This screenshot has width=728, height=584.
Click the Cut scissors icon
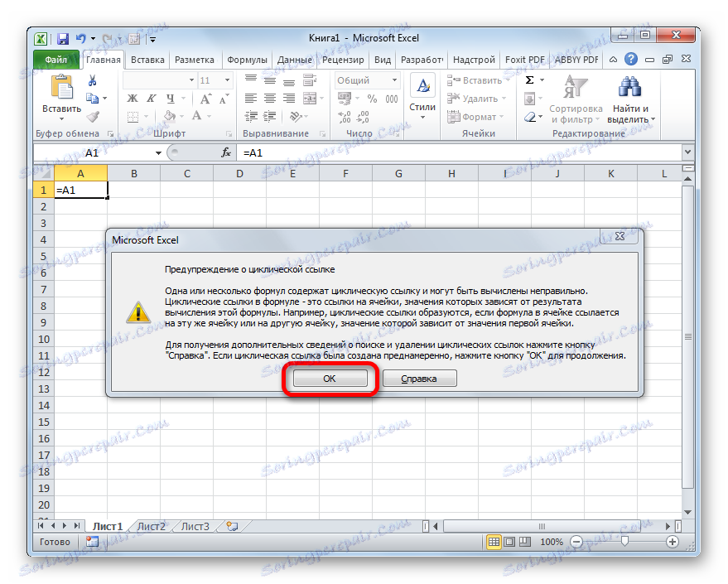pyautogui.click(x=92, y=81)
